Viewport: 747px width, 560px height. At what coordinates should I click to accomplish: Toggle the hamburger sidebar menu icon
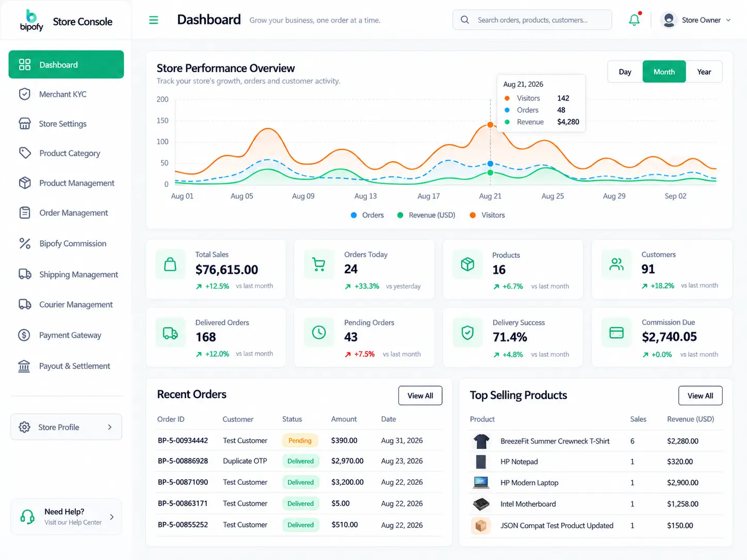[x=153, y=20]
